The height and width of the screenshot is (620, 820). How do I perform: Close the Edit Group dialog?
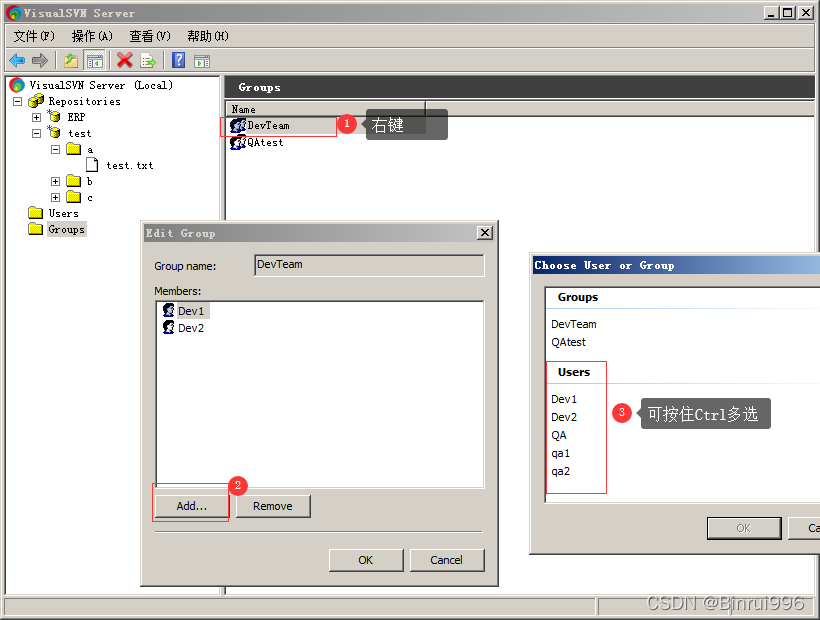click(485, 233)
